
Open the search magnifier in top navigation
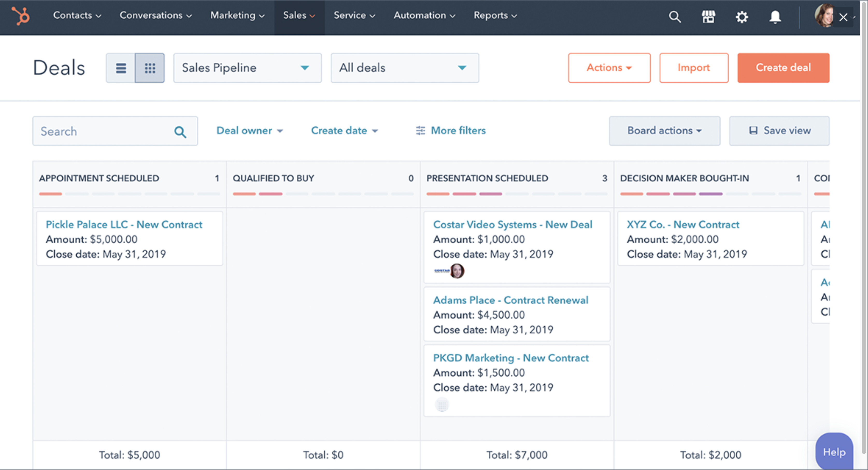point(675,17)
